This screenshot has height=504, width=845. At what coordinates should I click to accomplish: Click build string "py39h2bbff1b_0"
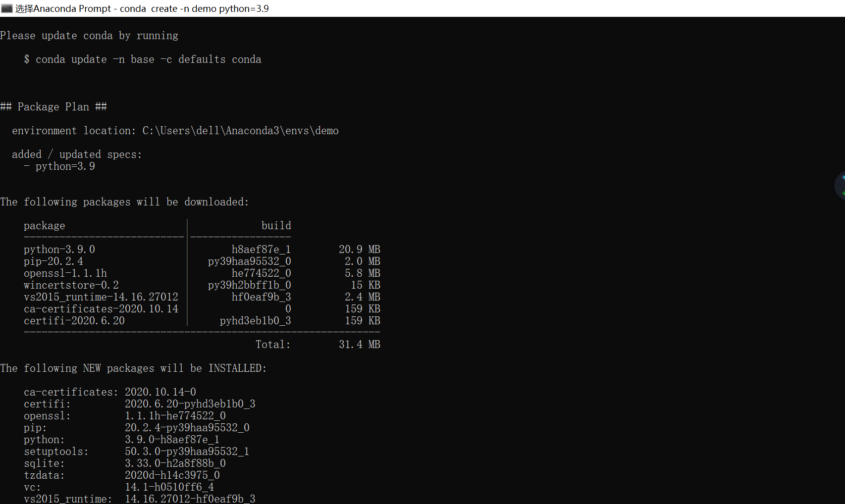(250, 285)
